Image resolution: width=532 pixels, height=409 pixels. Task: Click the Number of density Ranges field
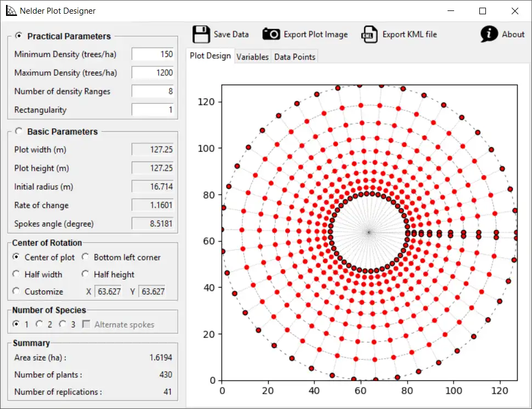pyautogui.click(x=152, y=91)
